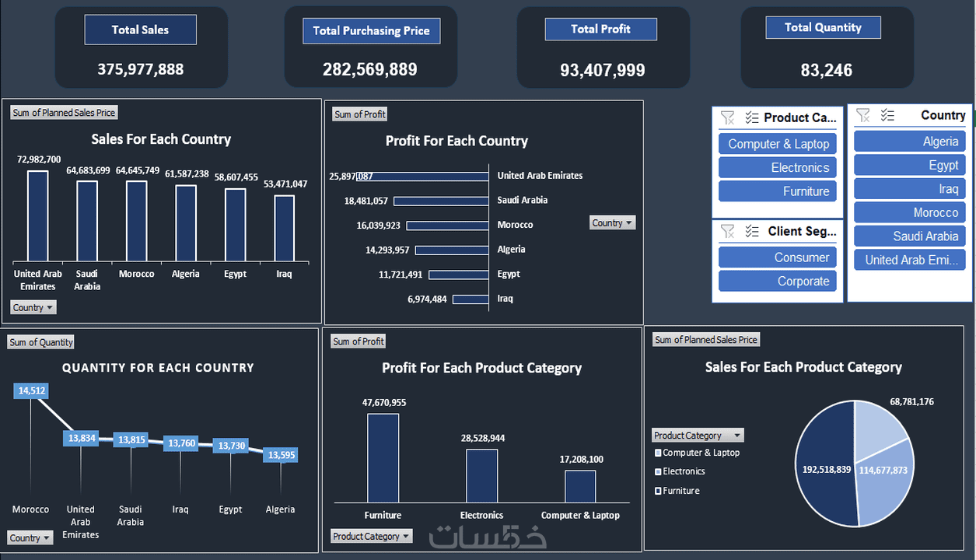Click Sum of Profit button in country profit chart
Viewport: 976px width, 560px height.
point(359,114)
